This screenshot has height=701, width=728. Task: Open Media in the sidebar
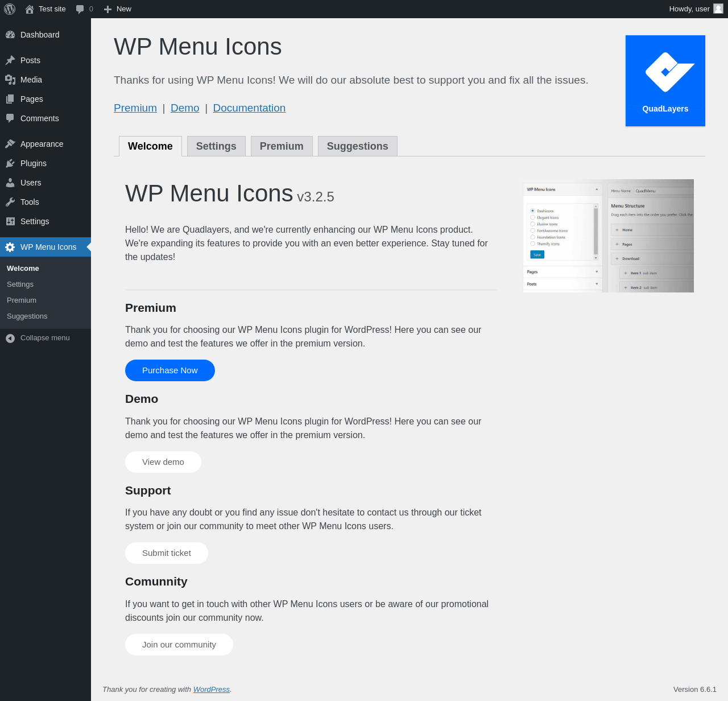click(x=45, y=80)
